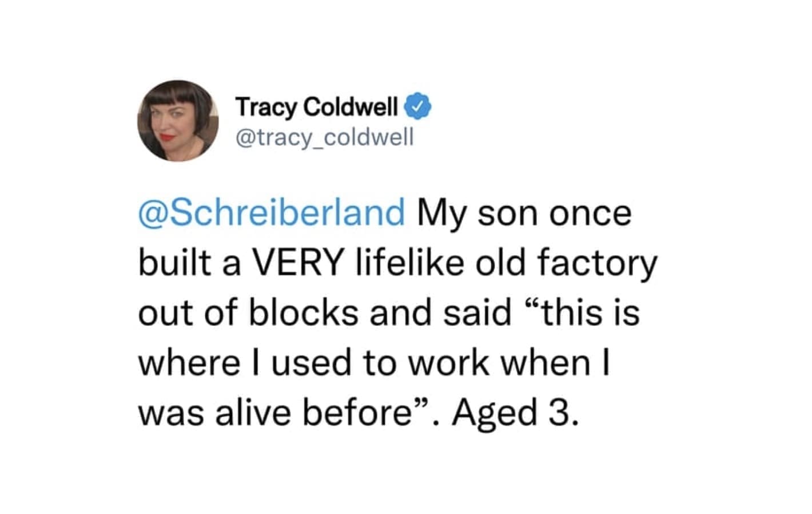Screen dimensions: 812x514
Task: Click Tracy Coldwell's profile avatar photo
Action: click(178, 121)
